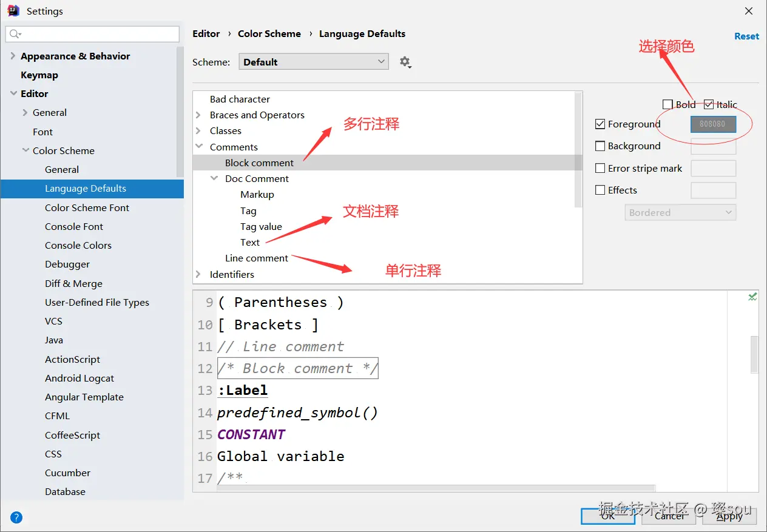The width and height of the screenshot is (767, 532).
Task: Select Keymap in the settings sidebar
Action: [x=39, y=75]
